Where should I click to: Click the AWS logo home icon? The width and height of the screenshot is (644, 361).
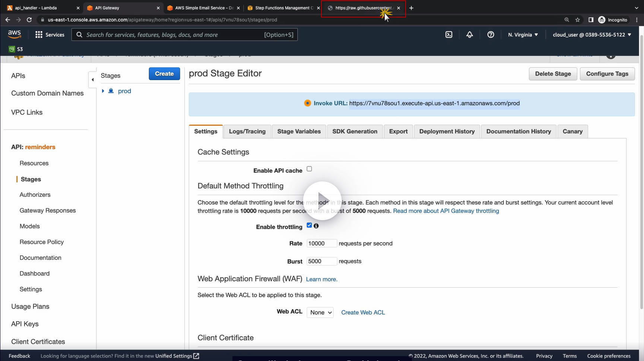point(15,34)
